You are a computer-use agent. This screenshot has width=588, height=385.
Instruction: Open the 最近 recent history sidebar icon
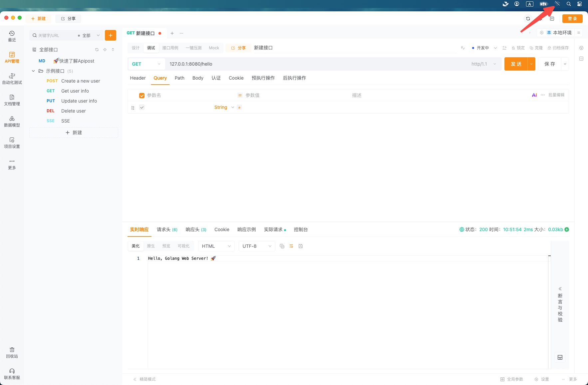tap(12, 36)
